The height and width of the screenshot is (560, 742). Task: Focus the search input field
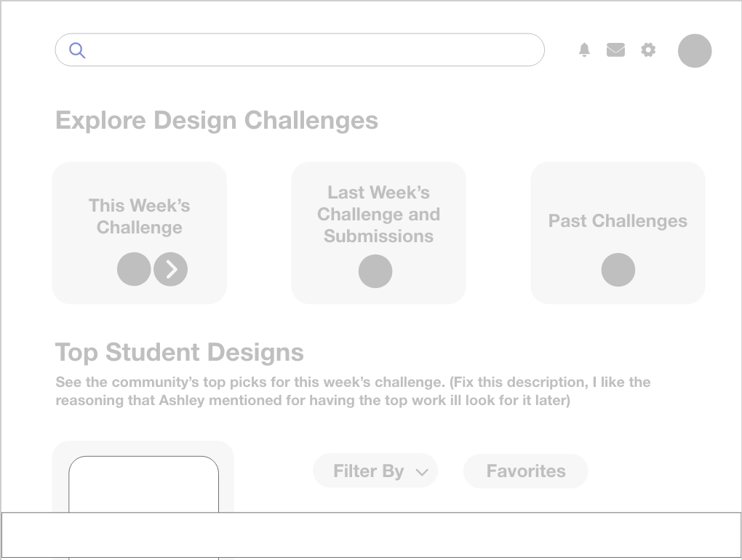pyautogui.click(x=300, y=49)
